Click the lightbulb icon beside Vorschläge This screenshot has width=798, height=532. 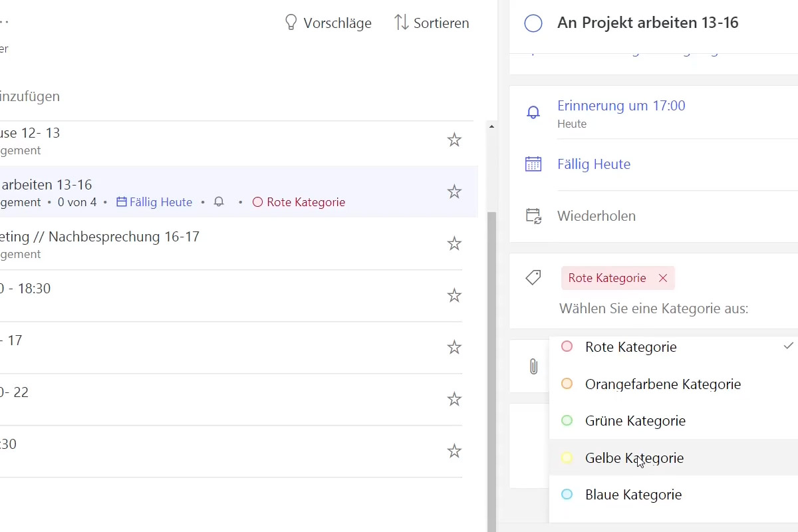pyautogui.click(x=291, y=23)
